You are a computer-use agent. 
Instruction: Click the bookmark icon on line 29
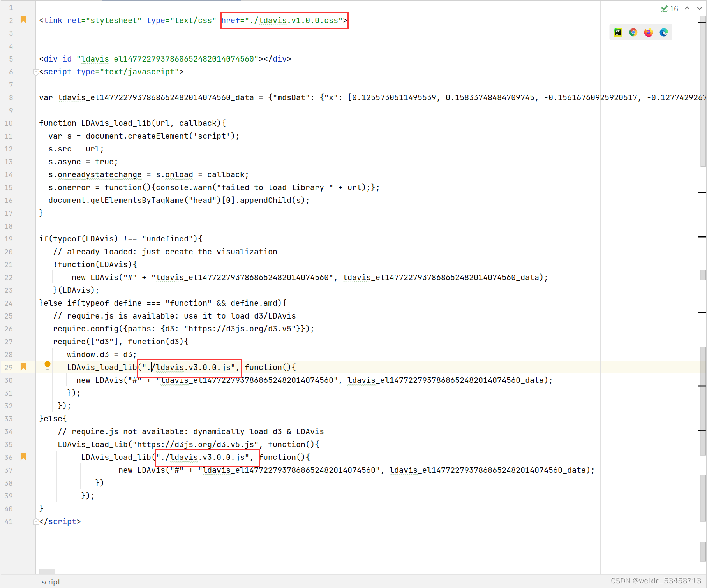click(23, 367)
